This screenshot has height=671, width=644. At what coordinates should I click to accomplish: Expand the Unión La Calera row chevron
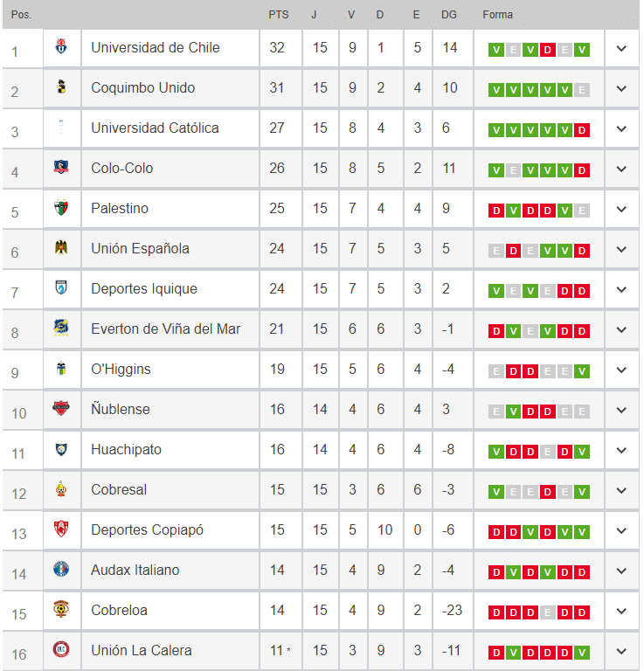point(621,651)
